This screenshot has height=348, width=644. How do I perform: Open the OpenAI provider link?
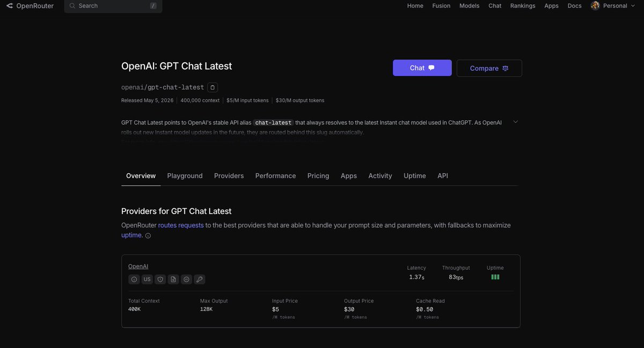click(x=138, y=266)
